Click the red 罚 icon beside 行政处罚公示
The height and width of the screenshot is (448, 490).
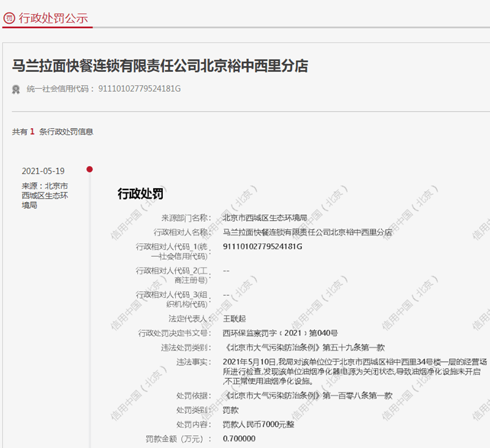(9, 18)
